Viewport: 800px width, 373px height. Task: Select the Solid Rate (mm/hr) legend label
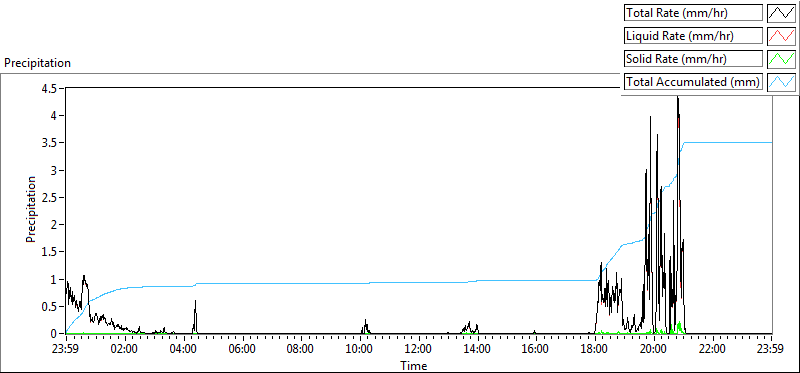pos(693,59)
